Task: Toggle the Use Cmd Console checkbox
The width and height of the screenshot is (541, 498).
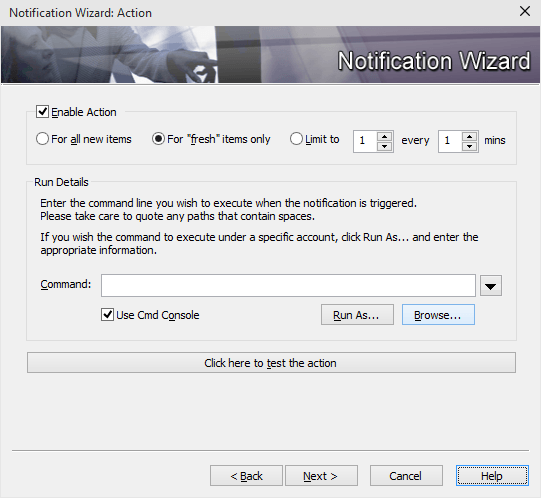Action: 107,315
